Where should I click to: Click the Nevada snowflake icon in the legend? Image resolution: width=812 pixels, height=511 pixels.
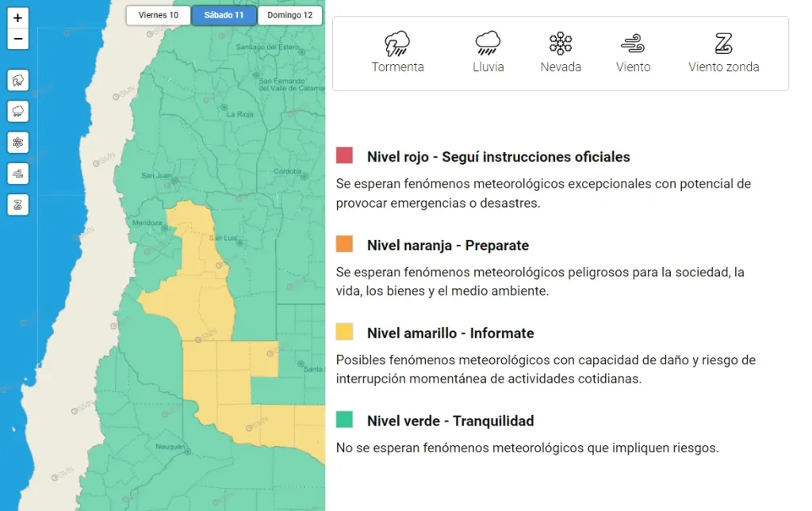tap(561, 43)
